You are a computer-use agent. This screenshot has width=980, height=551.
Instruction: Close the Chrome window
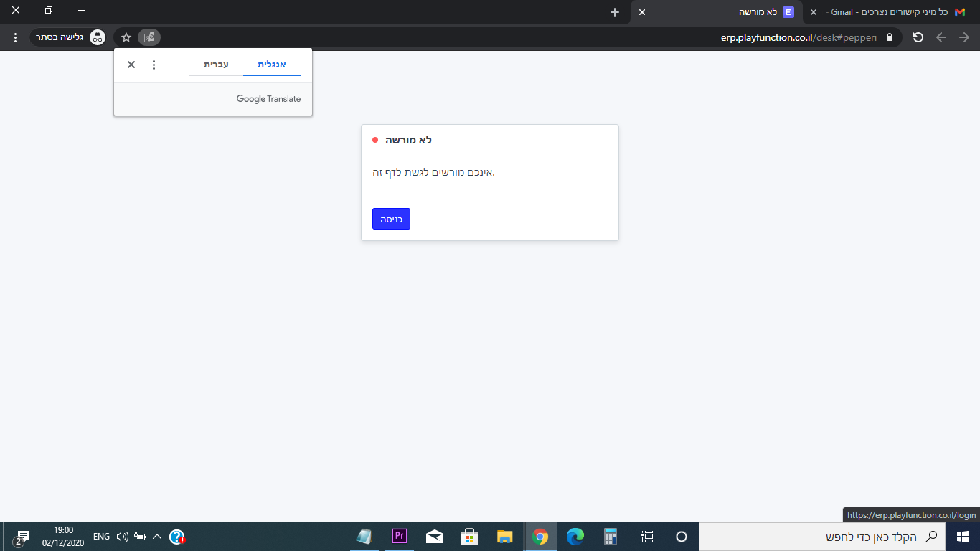(16, 11)
